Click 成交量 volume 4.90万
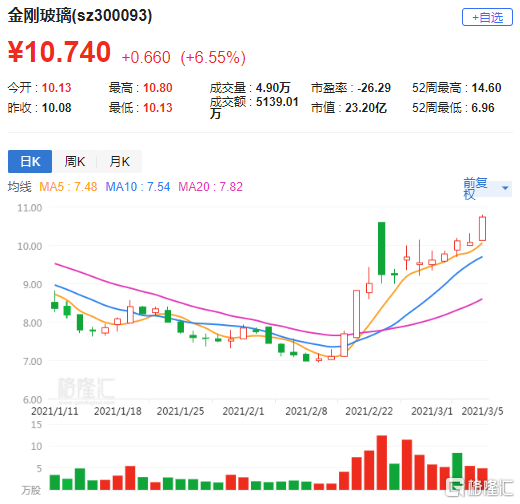This screenshot has height=504, width=520. [273, 88]
